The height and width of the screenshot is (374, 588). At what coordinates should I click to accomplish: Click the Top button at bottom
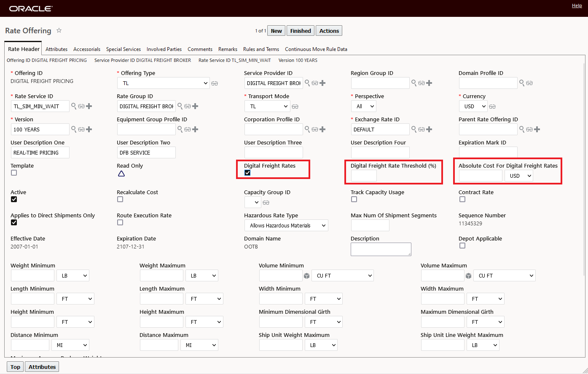click(x=16, y=367)
